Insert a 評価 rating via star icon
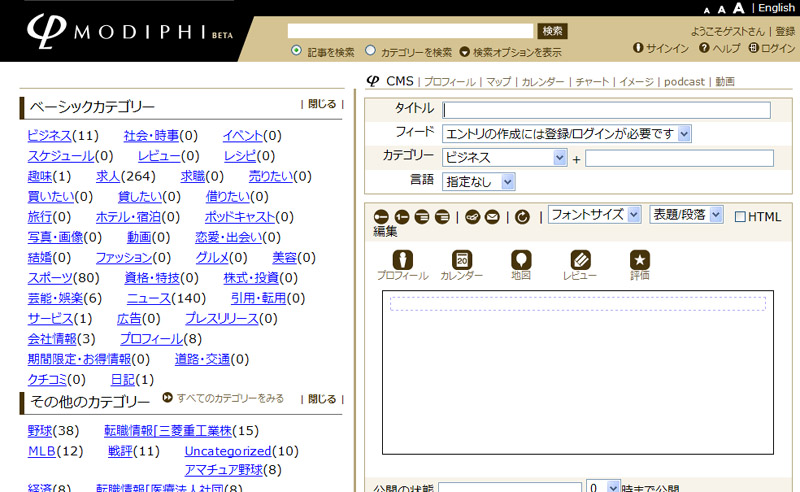 (x=640, y=260)
